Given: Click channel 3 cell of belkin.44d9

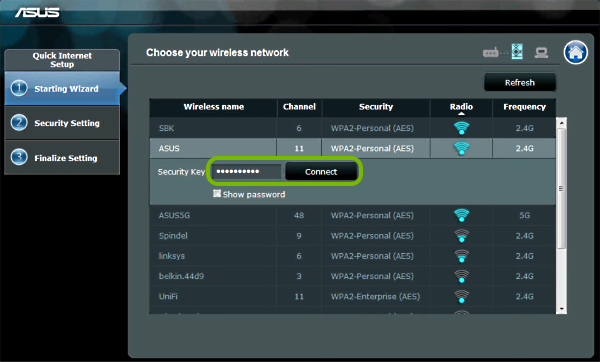Looking at the screenshot, I should coord(299,276).
